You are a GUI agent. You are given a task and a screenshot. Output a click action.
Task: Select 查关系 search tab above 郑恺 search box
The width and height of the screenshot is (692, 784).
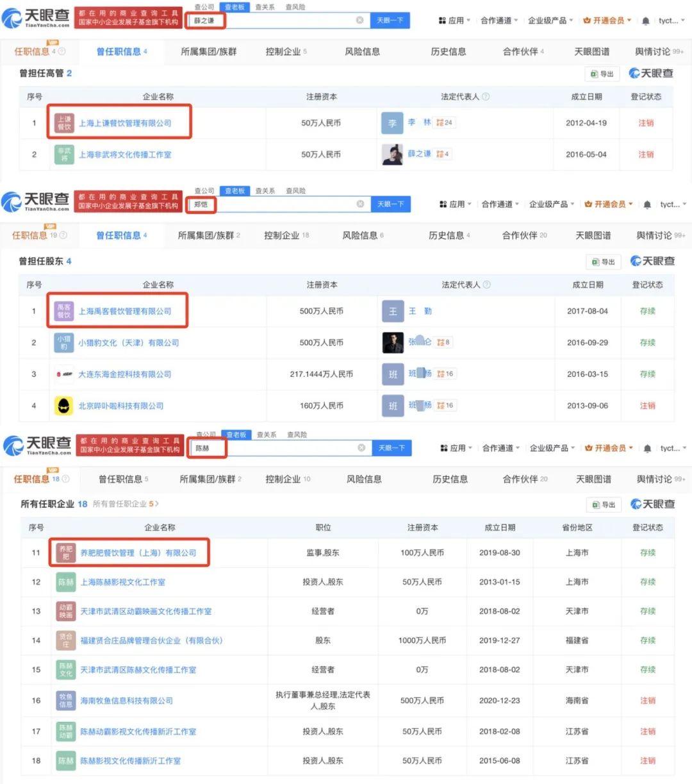(265, 191)
